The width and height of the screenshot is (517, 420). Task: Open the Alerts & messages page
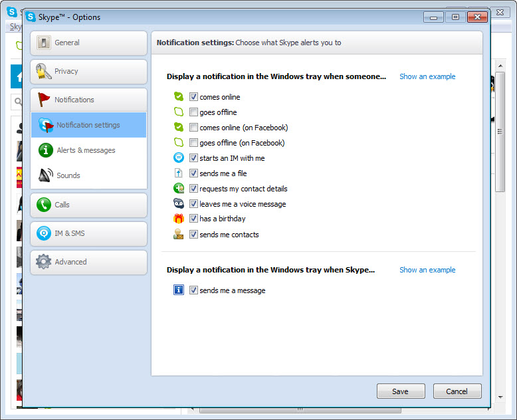point(86,150)
